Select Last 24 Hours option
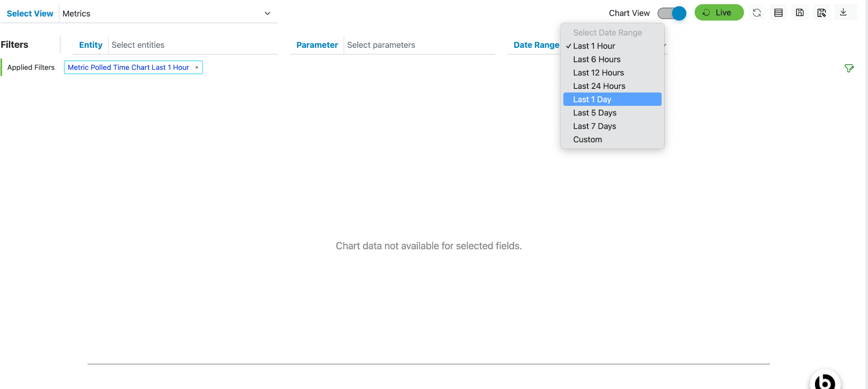868x389 pixels. (x=599, y=86)
